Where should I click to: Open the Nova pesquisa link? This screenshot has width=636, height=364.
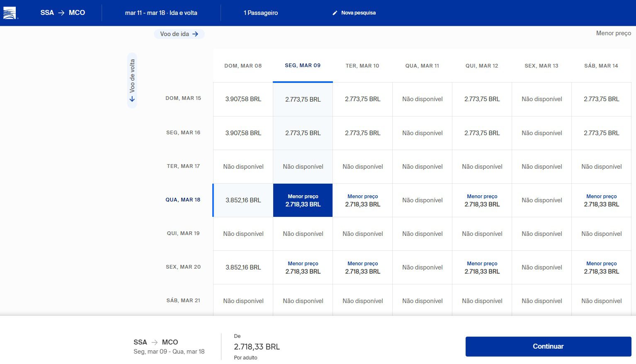(358, 13)
